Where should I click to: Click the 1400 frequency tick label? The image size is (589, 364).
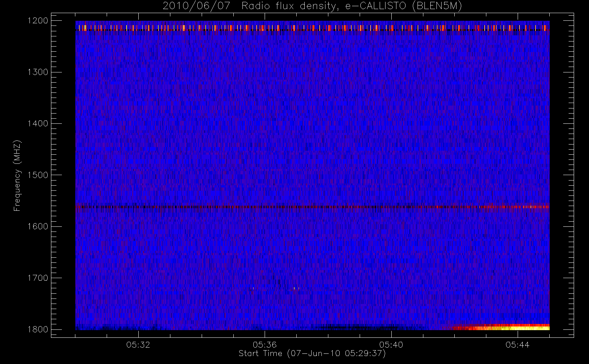38,123
